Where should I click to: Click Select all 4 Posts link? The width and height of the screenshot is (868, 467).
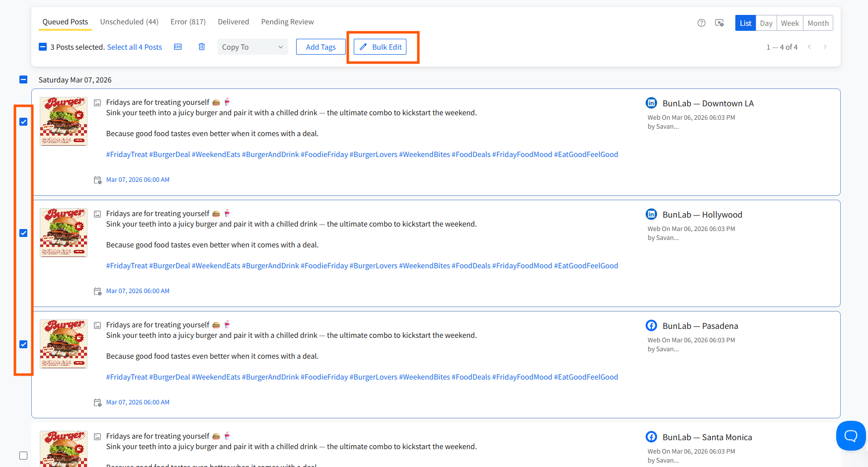pyautogui.click(x=135, y=47)
